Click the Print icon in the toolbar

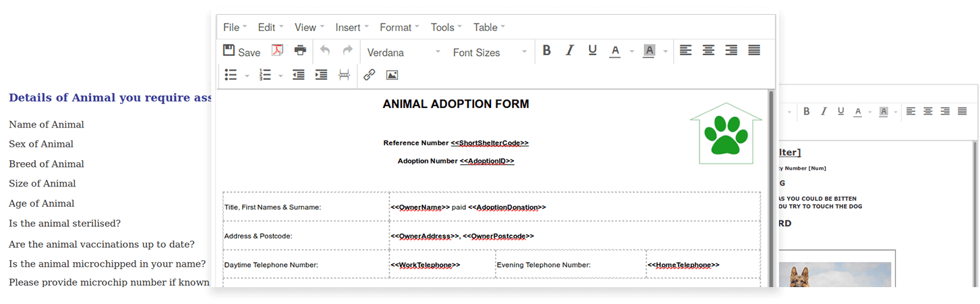click(301, 51)
